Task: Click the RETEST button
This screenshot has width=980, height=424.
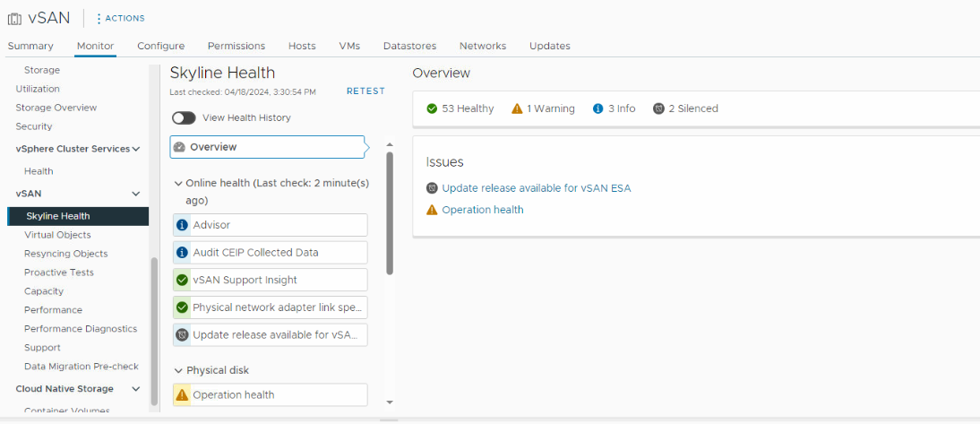Action: click(x=365, y=91)
